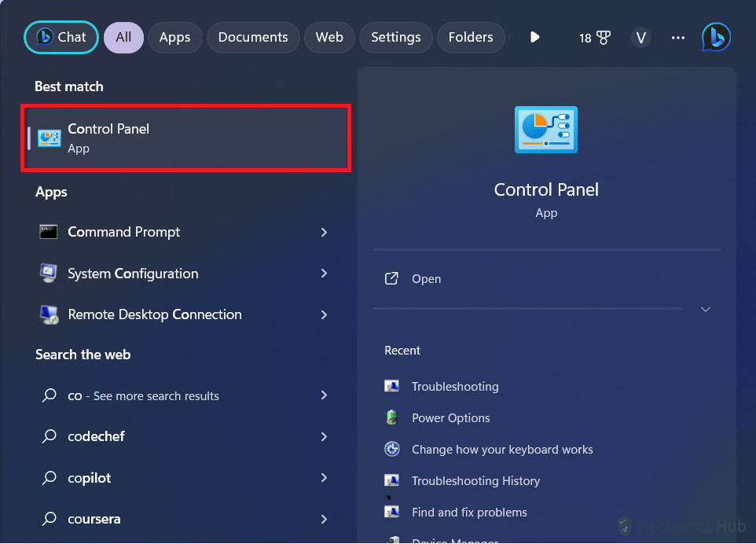The width and height of the screenshot is (756, 544).
Task: Expand Remote Desktop Connection chevron
Action: (324, 315)
